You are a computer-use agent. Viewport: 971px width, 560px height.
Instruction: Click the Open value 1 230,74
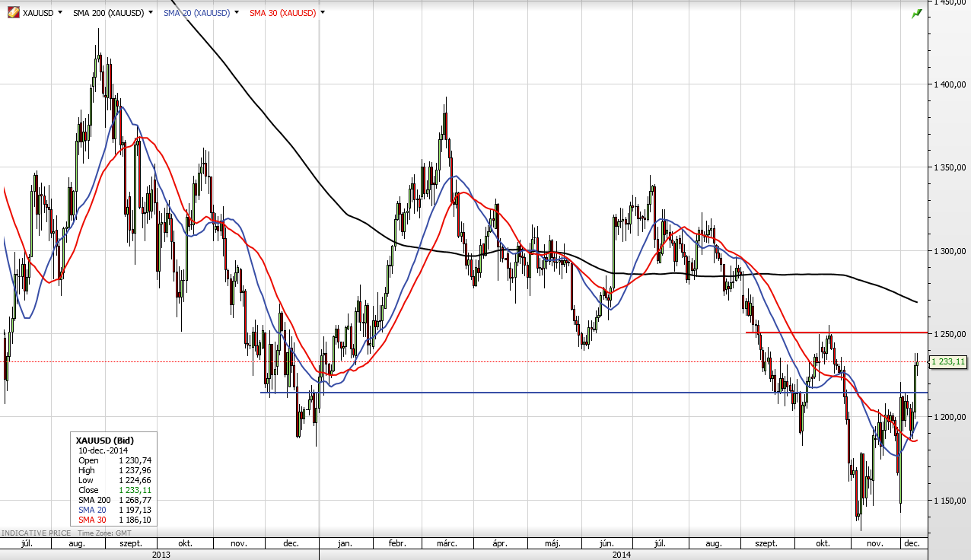click(x=135, y=460)
